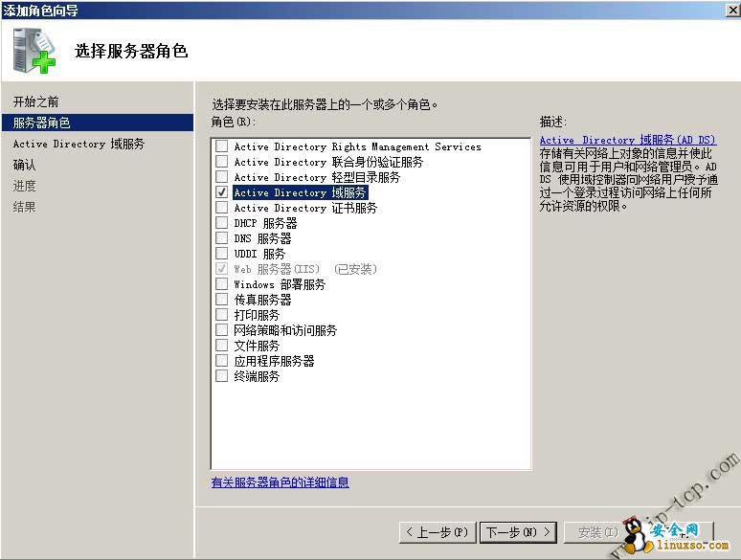Viewport: 741px width, 560px height.
Task: Select the 终端服务 role checkbox
Action: pos(221,375)
